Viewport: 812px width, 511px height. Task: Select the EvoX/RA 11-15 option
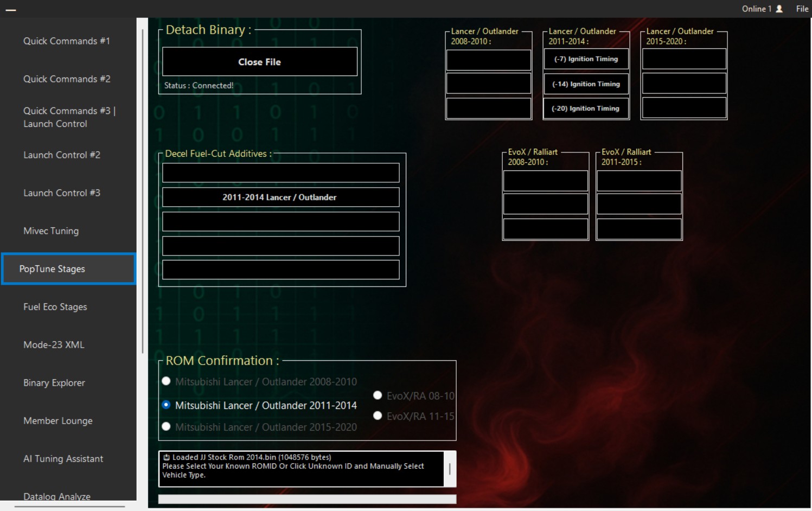[378, 416]
